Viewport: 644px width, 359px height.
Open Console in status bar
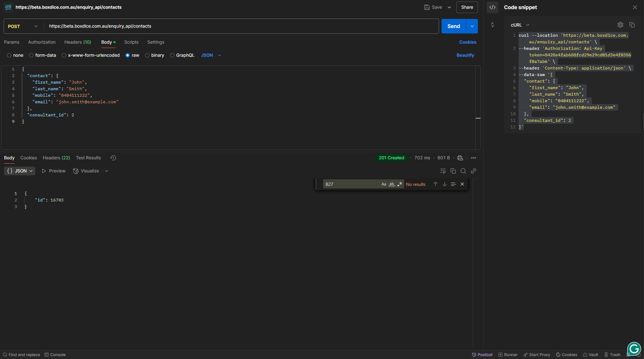point(55,355)
